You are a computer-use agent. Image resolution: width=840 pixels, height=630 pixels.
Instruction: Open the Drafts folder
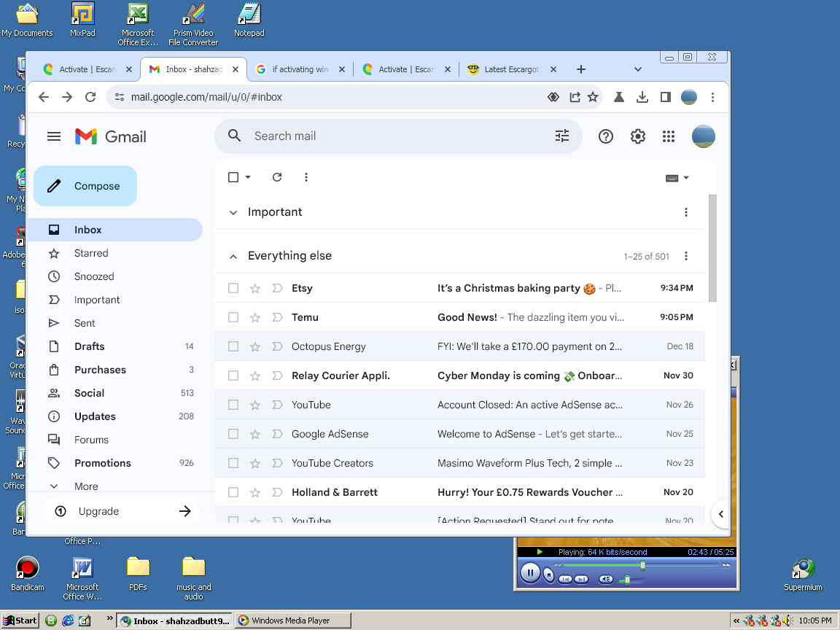89,346
